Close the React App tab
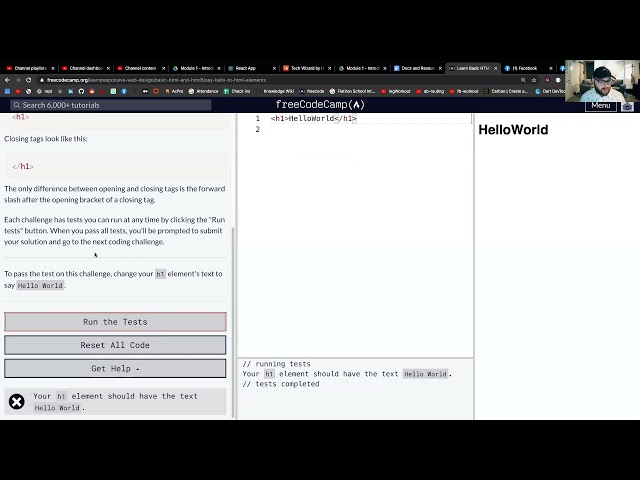Screen dimensions: 640x480 tap(274, 69)
